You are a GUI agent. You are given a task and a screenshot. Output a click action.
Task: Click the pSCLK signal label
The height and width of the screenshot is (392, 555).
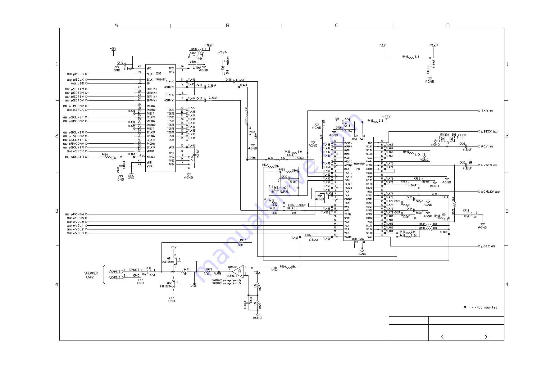tap(79, 80)
